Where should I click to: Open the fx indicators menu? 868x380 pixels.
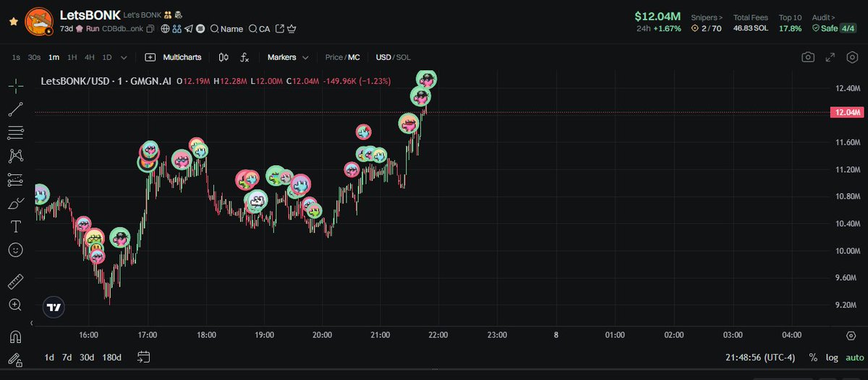coord(244,57)
